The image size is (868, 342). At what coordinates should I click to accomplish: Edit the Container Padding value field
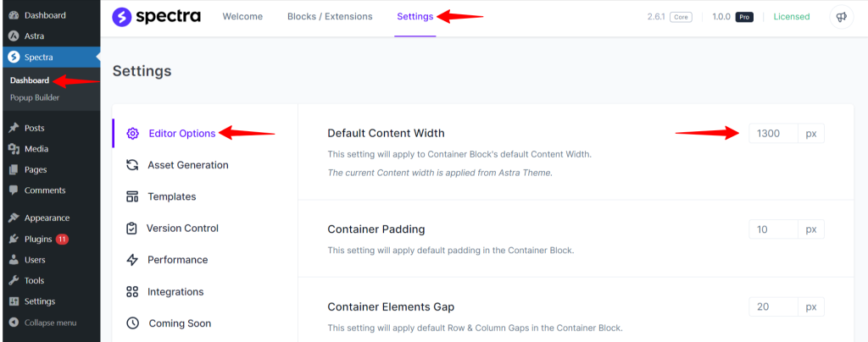tap(773, 229)
